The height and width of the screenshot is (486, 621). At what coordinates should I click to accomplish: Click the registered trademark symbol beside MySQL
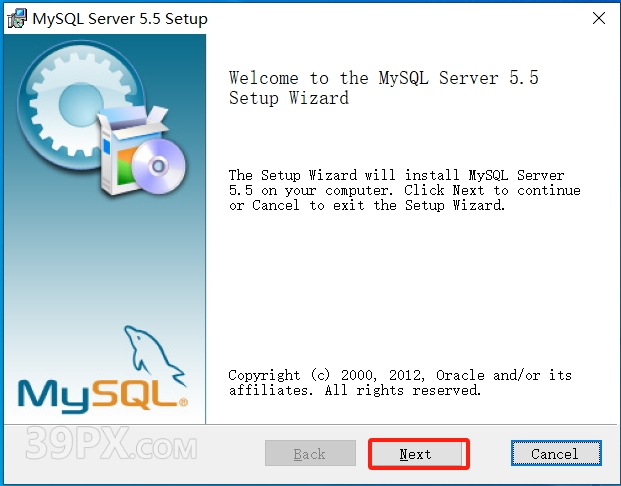[183, 403]
